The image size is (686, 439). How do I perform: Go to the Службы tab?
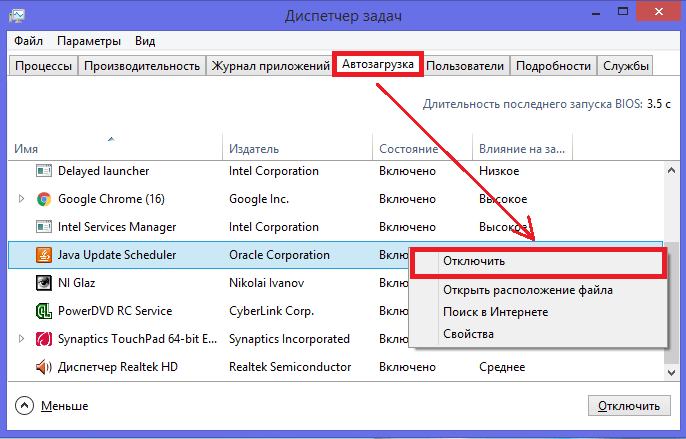coord(625,66)
